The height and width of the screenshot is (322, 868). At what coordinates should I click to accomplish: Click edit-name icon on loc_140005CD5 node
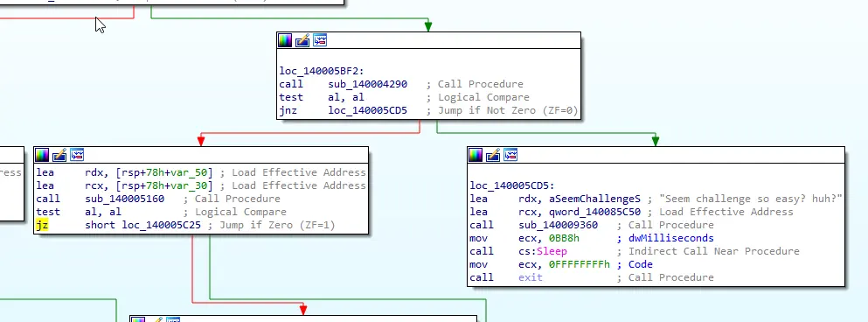493,155
